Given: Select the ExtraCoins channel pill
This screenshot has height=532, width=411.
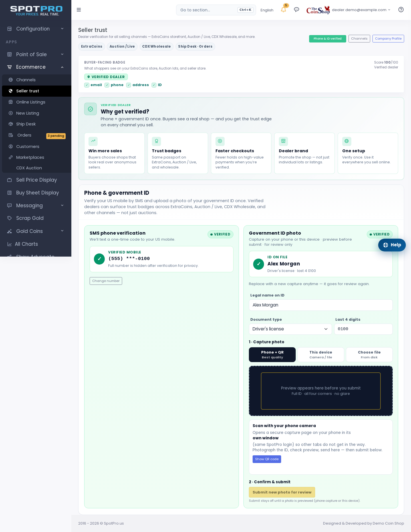Looking at the screenshot, I should [x=92, y=46].
